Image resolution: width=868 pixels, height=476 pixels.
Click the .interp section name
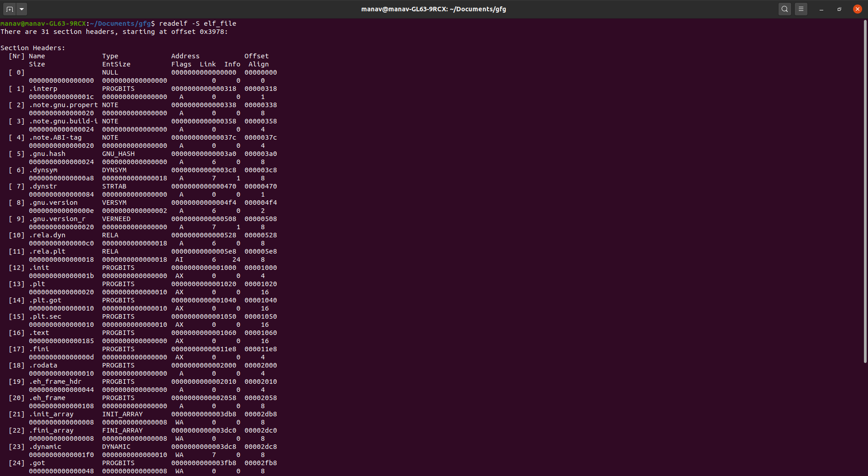(43, 89)
